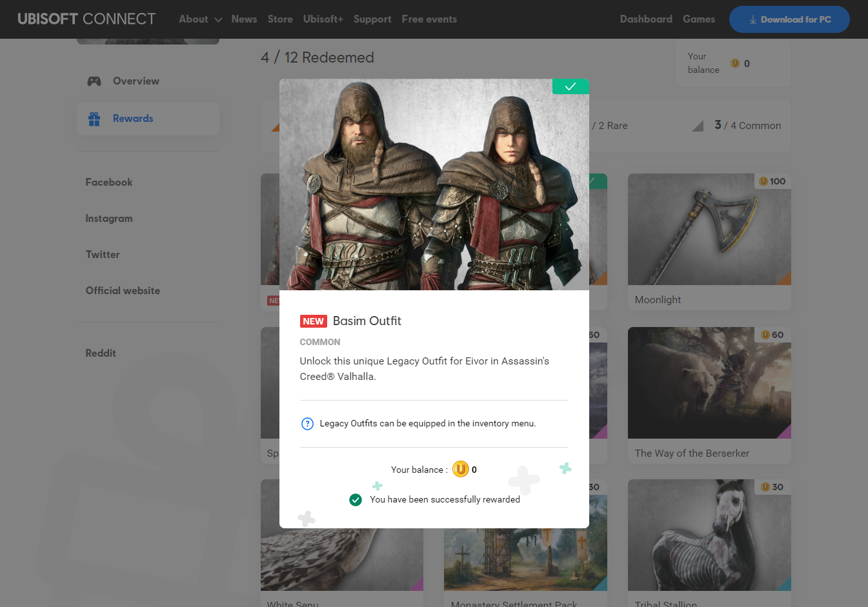The image size is (868, 607).
Task: Open Free events page
Action: tap(429, 19)
